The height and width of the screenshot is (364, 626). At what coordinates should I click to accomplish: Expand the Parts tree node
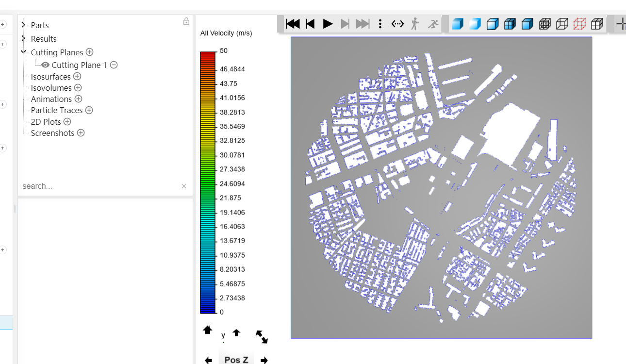click(23, 25)
